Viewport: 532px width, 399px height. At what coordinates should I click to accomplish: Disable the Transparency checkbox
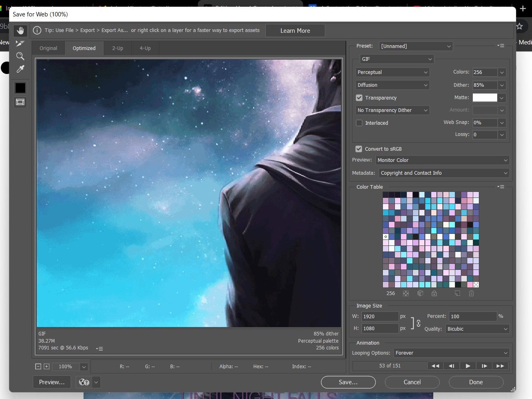pos(359,98)
